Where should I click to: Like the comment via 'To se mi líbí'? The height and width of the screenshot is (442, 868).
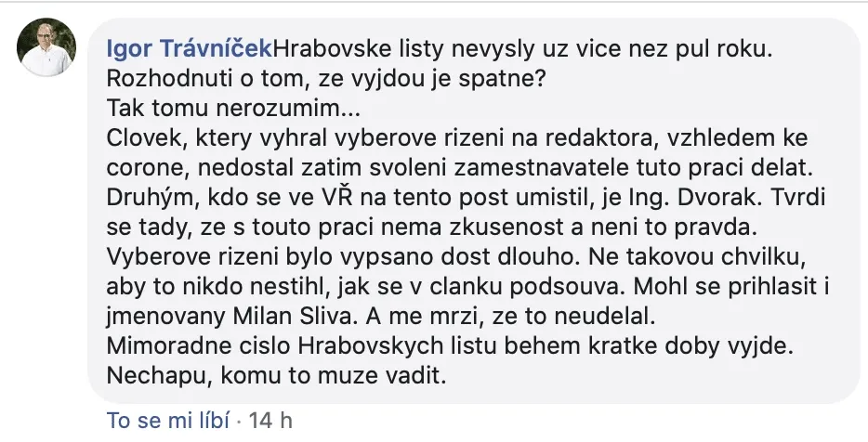pyautogui.click(x=167, y=420)
